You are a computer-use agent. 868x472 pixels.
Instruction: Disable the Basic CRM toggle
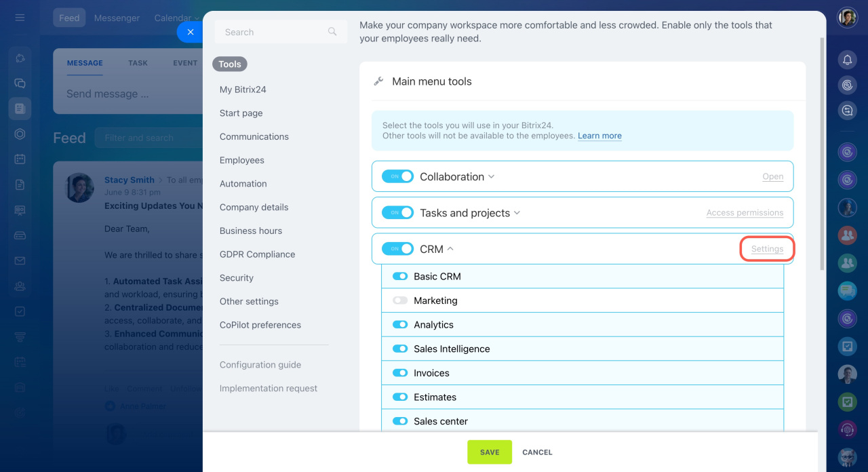pyautogui.click(x=400, y=276)
